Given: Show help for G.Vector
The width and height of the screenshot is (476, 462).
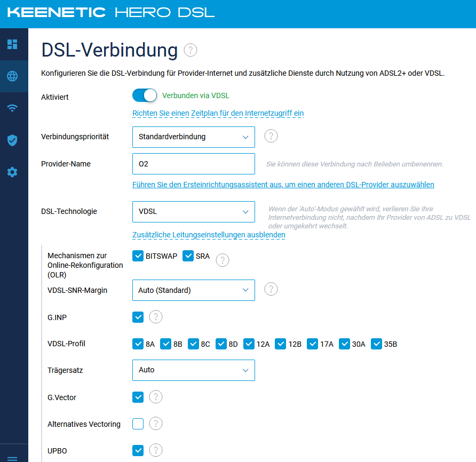Looking at the screenshot, I should (x=156, y=397).
